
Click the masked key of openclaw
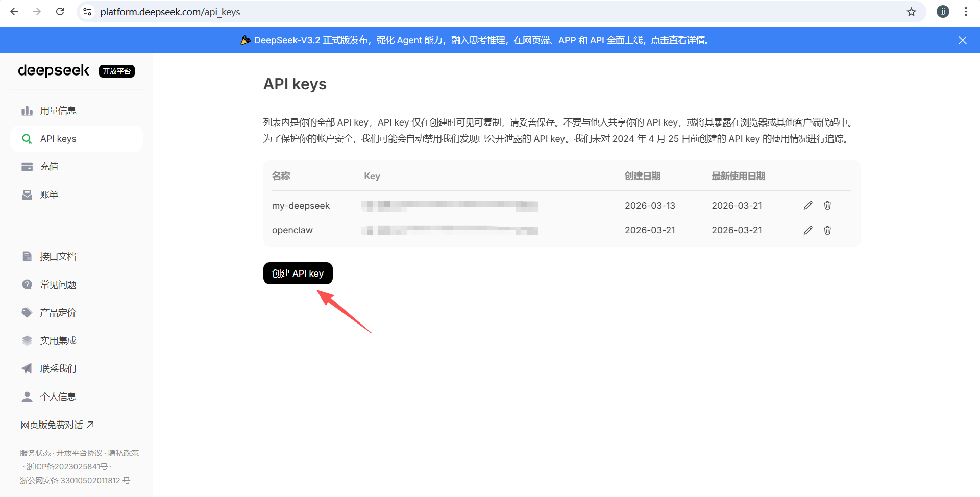(x=450, y=231)
